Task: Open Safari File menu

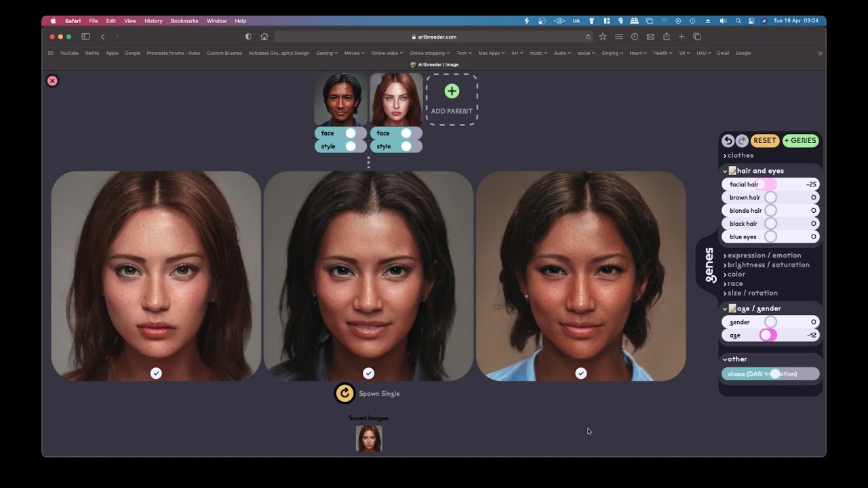Action: pos(93,21)
